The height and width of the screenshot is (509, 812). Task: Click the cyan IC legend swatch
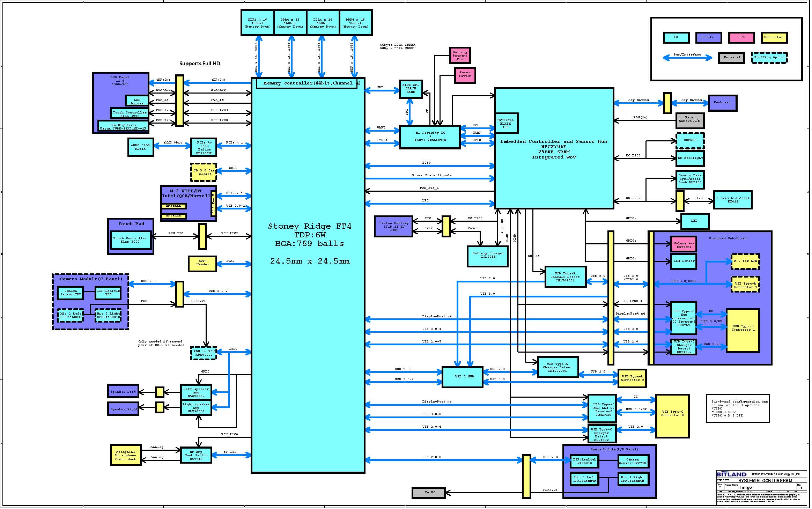click(x=676, y=37)
